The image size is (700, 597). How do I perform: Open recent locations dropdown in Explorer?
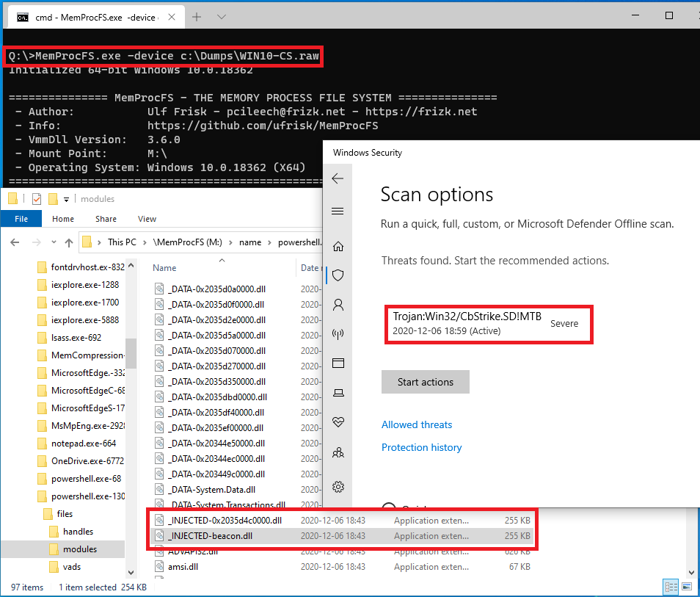coord(54,242)
